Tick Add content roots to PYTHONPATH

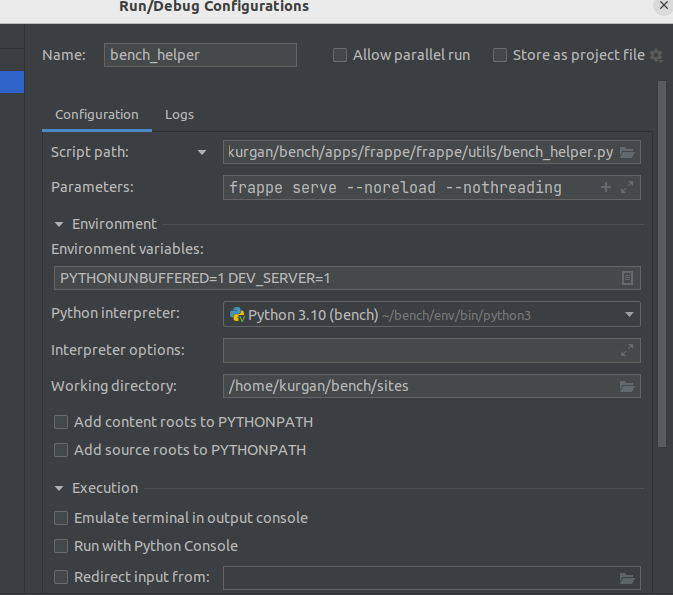(61, 422)
